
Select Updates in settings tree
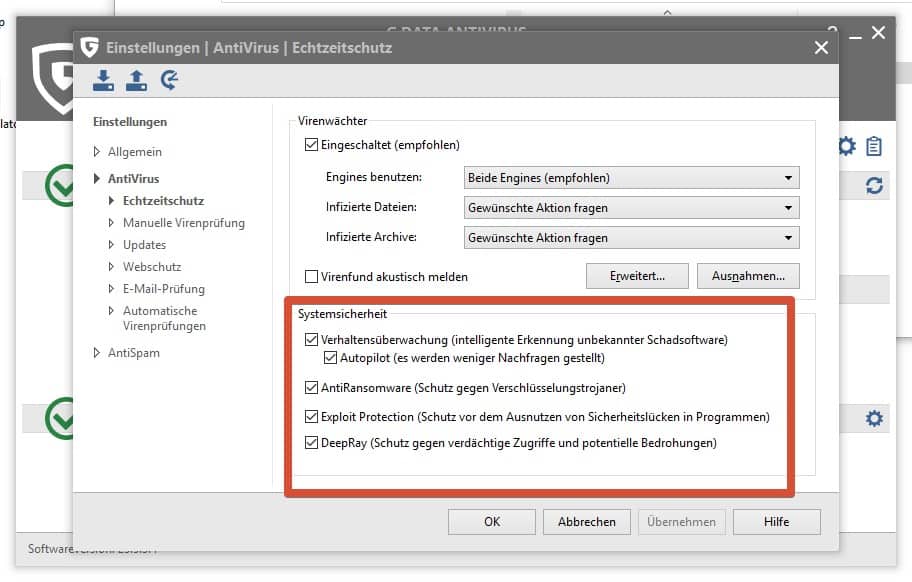click(x=144, y=245)
